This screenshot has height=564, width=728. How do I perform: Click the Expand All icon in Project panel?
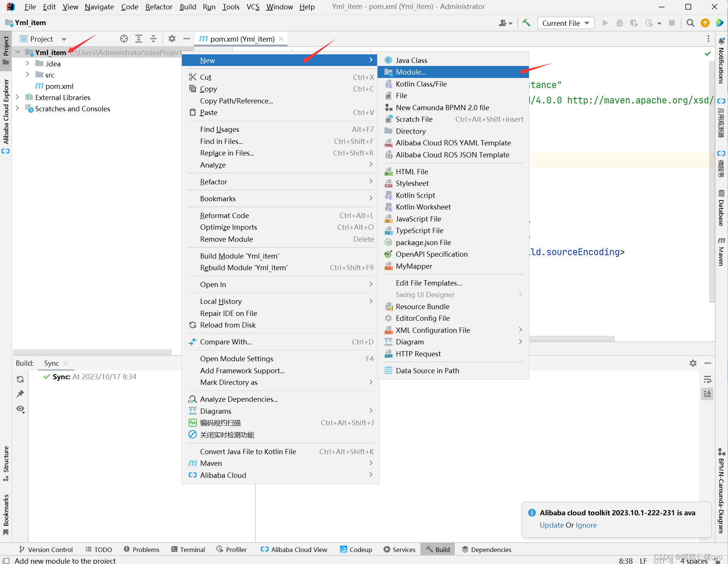139,39
